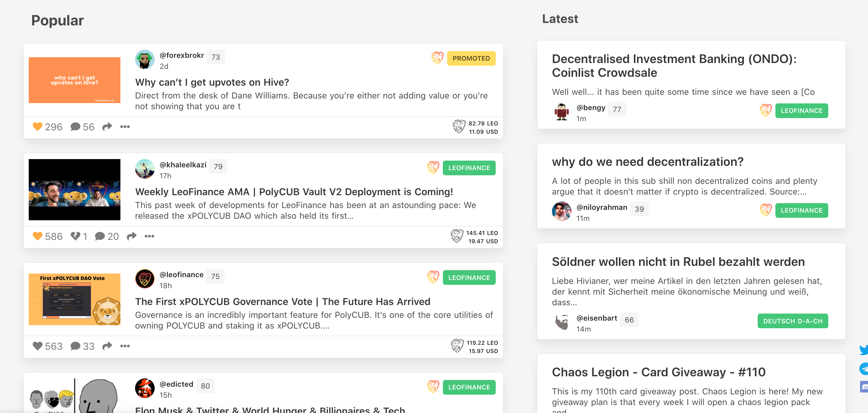Click LEOFINANCE tag on leofinance's post
The height and width of the screenshot is (413, 868).
[x=469, y=277]
